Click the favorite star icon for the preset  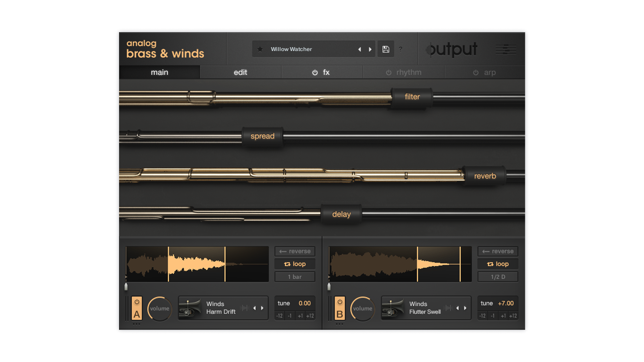point(260,49)
